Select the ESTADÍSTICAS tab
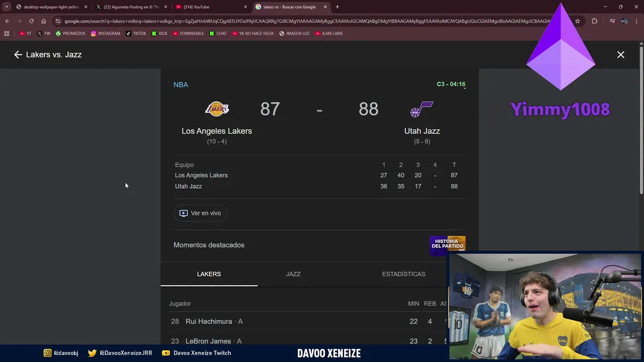Screen dimensions: 644x362 tap(404, 274)
